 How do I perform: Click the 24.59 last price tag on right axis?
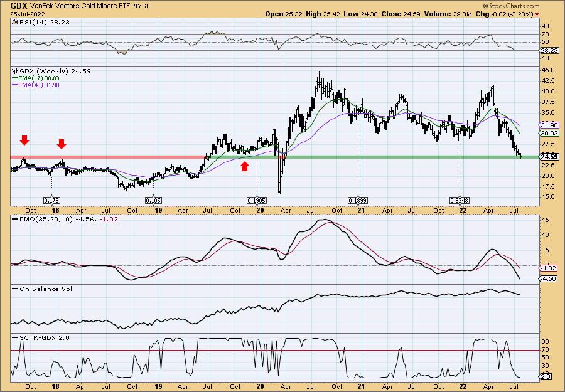tap(550, 157)
